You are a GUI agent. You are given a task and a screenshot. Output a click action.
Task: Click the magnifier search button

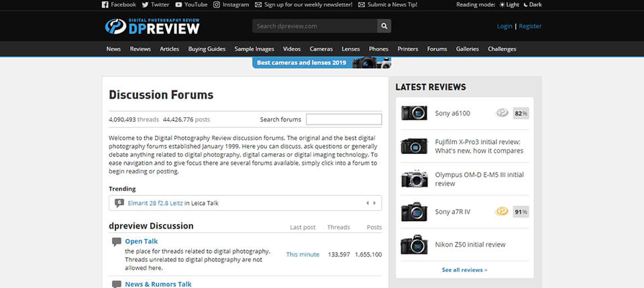384,26
